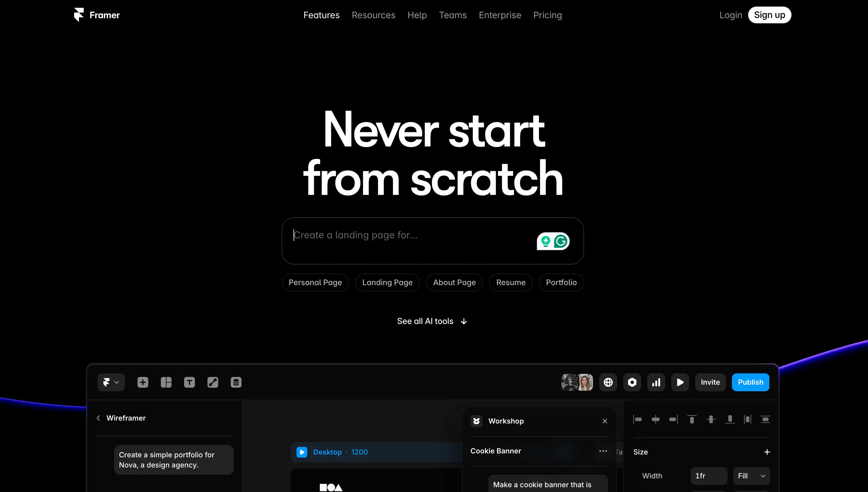Image resolution: width=868 pixels, height=492 pixels.
Task: Click the globe site settings icon
Action: tap(608, 382)
